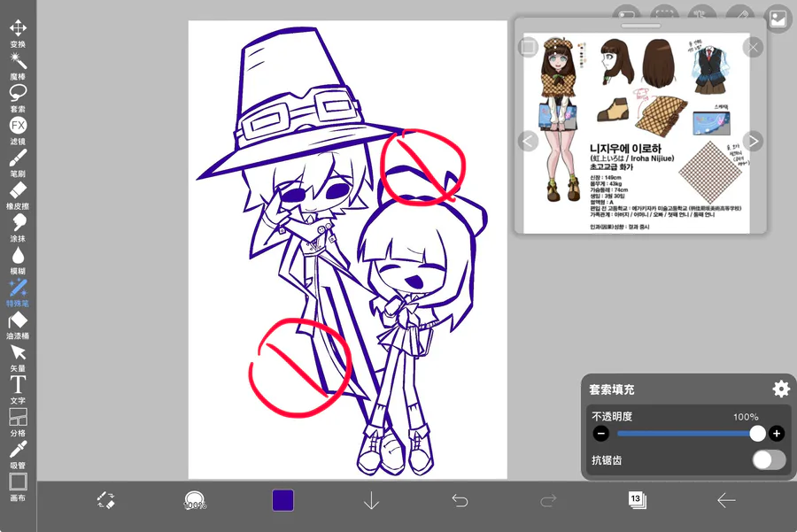Image resolution: width=797 pixels, height=532 pixels.
Task: Decrease 不透明度 with the minus button
Action: (x=600, y=434)
